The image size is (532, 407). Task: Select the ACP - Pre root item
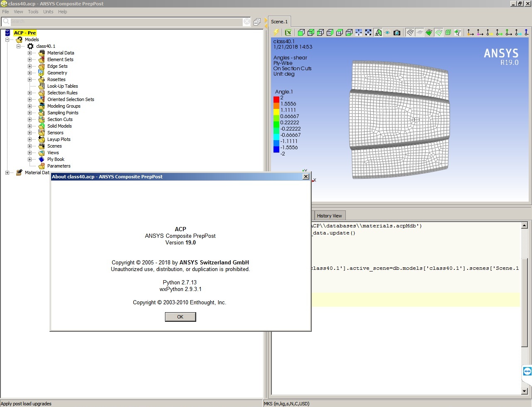click(x=25, y=33)
